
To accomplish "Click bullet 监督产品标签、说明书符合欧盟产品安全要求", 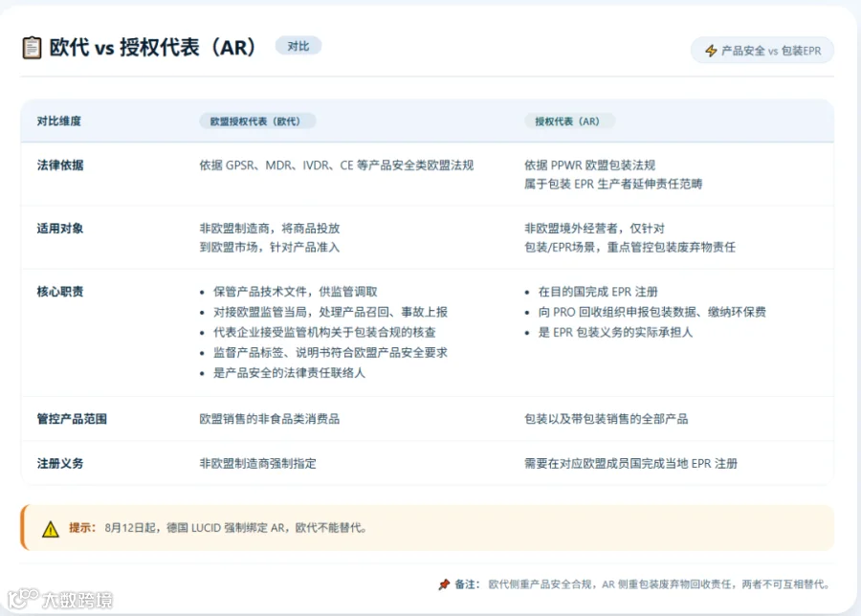I will click(x=331, y=352).
